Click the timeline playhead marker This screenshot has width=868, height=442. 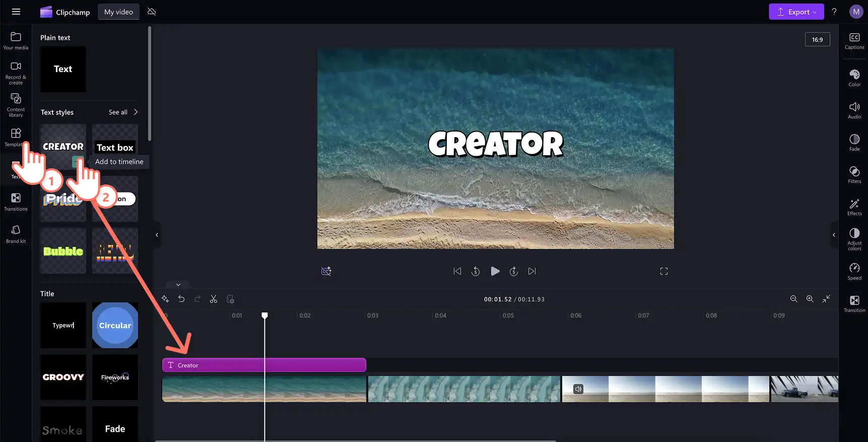[264, 315]
